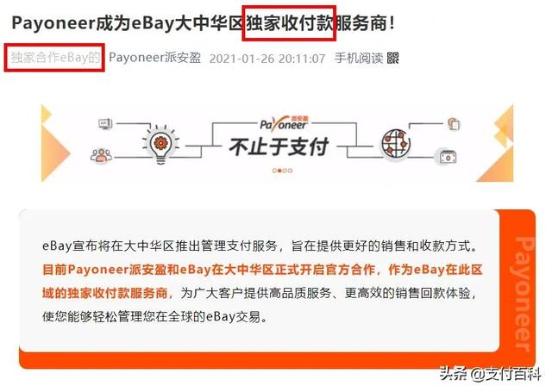
Task: Click the 头条 @支付百科 watermark
Action: tap(490, 374)
